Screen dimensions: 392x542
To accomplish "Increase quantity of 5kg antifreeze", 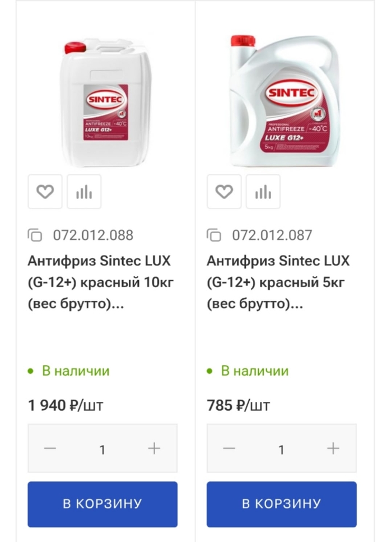I will pyautogui.click(x=333, y=448).
